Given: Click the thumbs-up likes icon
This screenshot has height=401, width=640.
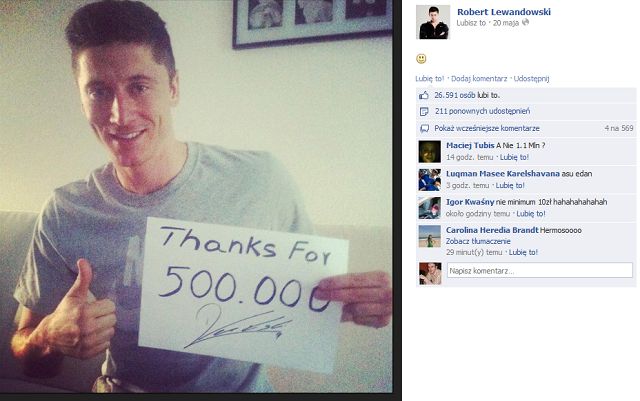Looking at the screenshot, I should (424, 96).
